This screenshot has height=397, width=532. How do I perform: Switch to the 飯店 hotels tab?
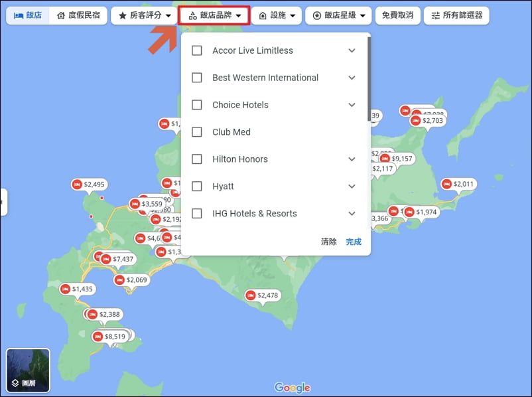[x=28, y=16]
